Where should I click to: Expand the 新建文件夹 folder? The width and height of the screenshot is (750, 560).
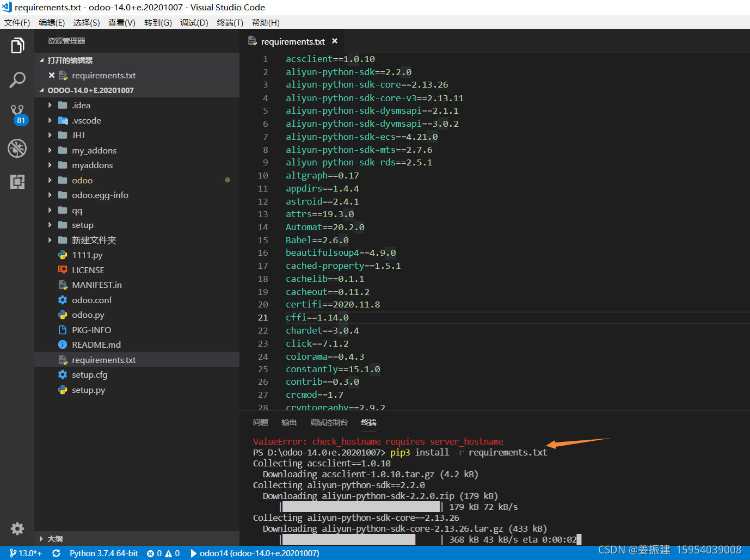(x=137, y=240)
